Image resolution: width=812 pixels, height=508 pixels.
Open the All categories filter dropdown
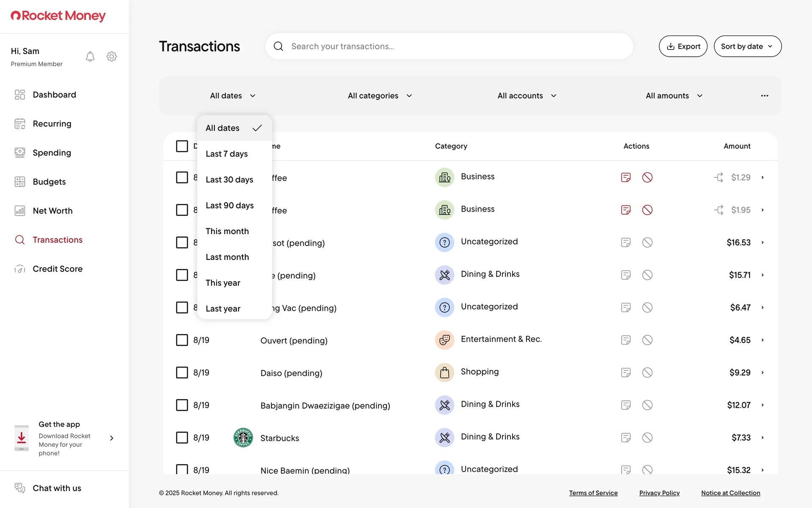coord(379,96)
